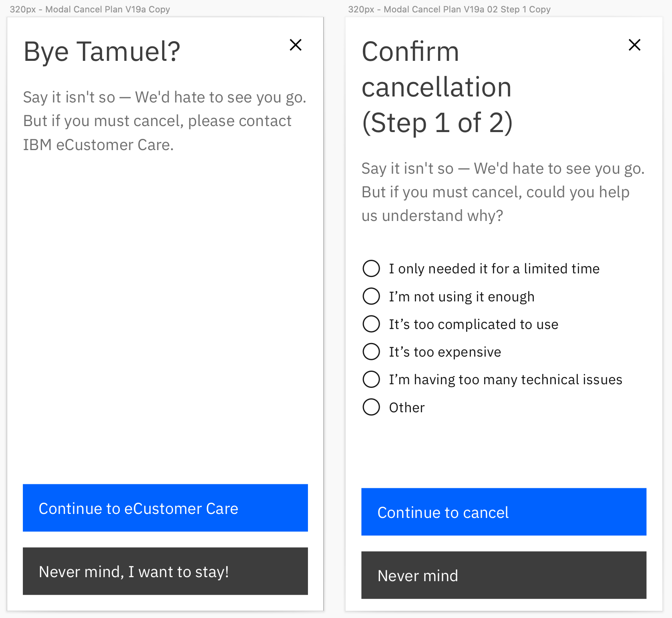Click the "Bye Tamuel?" heading
The image size is (672, 618).
102,51
